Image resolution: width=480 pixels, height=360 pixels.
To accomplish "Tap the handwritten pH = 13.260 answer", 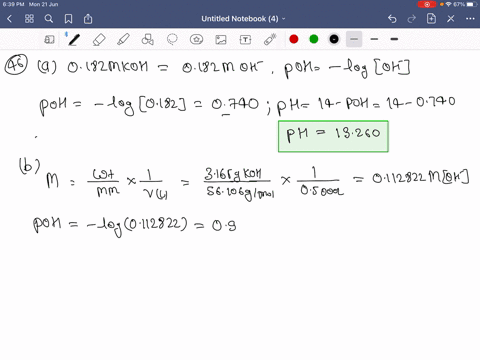I will tap(333, 136).
